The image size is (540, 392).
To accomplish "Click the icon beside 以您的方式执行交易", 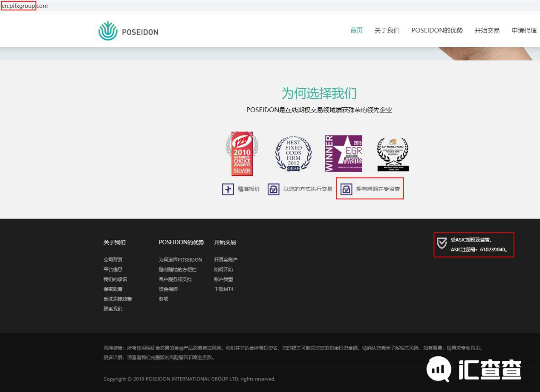I will pyautogui.click(x=274, y=189).
